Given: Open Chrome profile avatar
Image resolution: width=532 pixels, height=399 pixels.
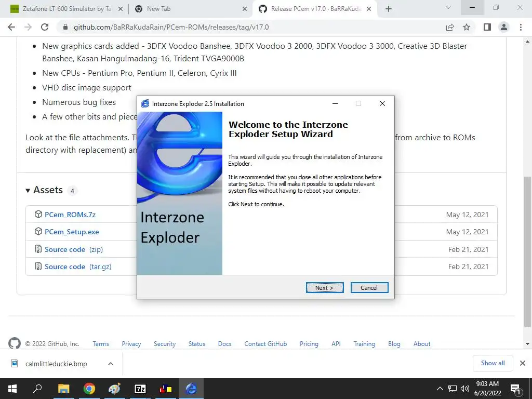Looking at the screenshot, I should tap(504, 27).
